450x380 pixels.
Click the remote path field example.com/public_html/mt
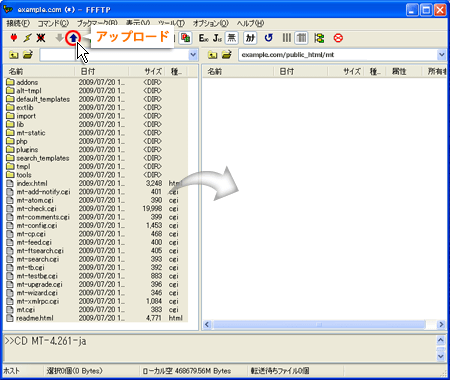(337, 55)
